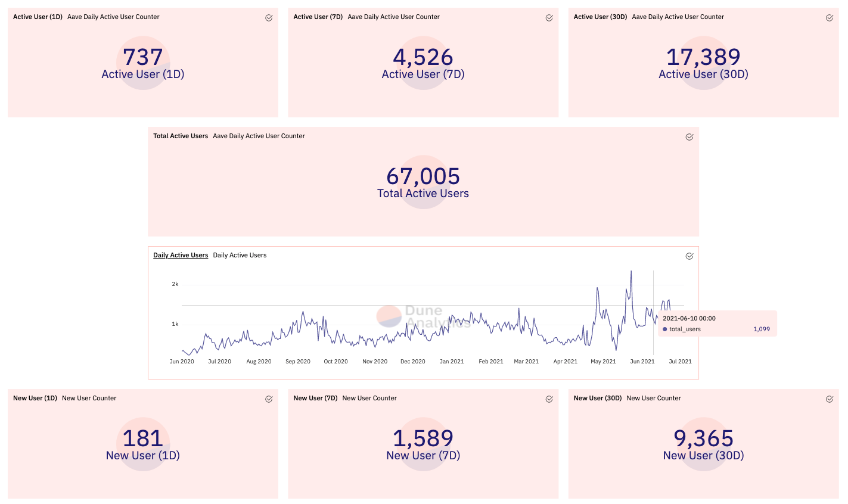Open the Active User (1D) title link
This screenshot has width=848, height=504.
point(38,17)
